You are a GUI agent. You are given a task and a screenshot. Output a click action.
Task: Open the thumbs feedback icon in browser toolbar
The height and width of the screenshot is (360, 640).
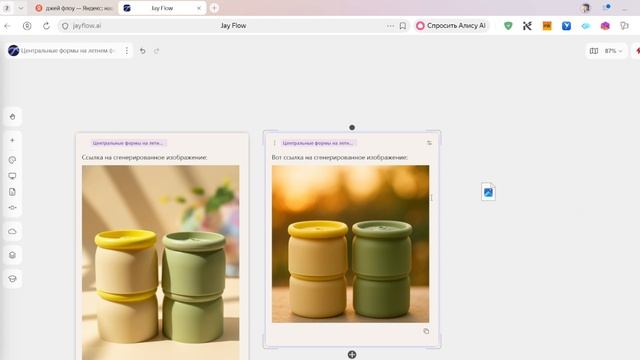(624, 26)
